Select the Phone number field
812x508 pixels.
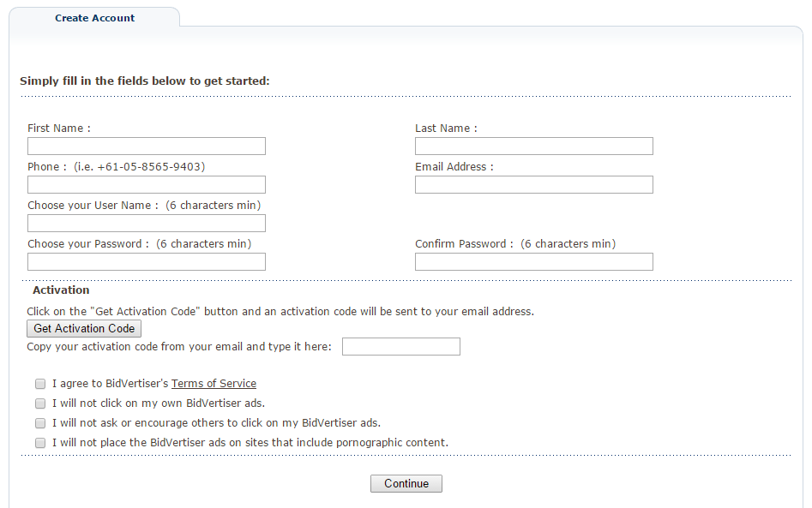point(147,185)
